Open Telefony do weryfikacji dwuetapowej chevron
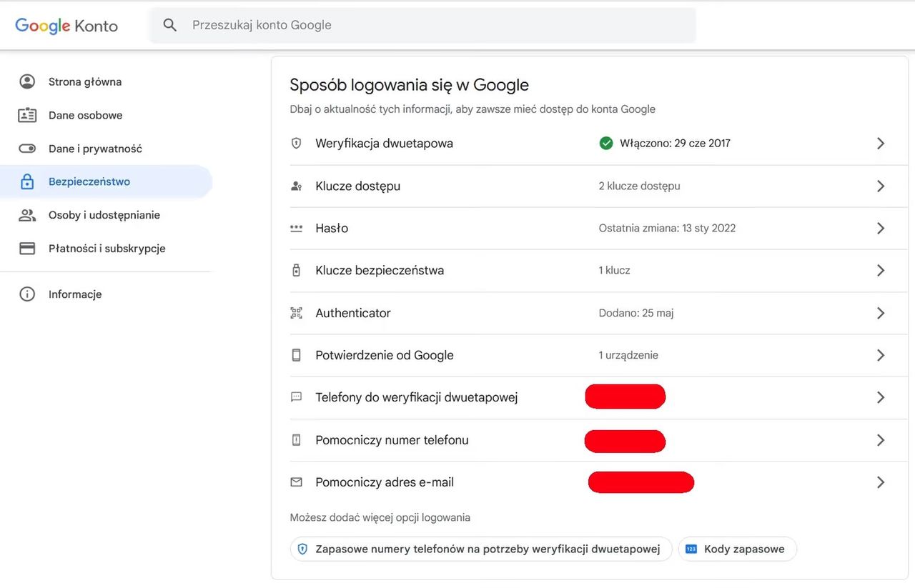915x588 pixels. click(x=881, y=398)
